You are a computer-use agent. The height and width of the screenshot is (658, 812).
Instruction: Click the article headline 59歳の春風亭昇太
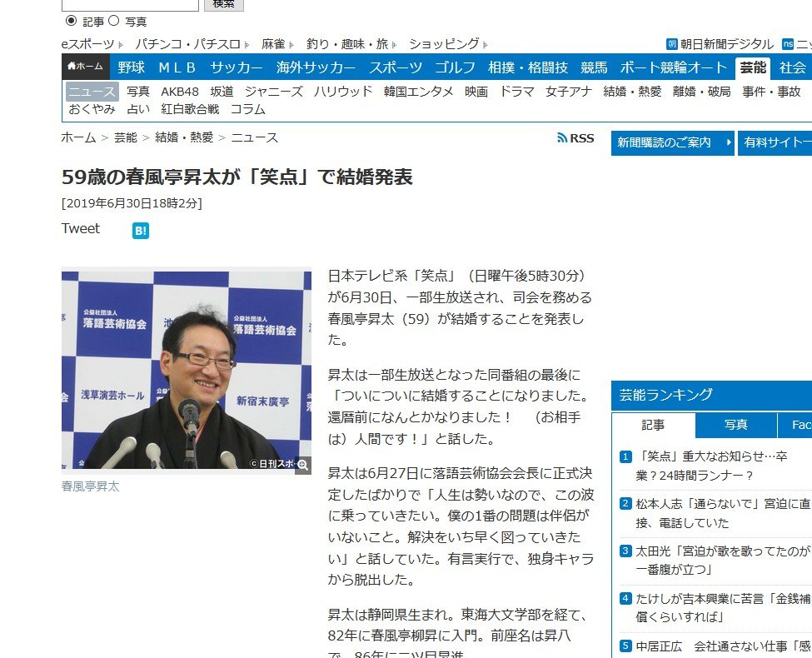point(237,177)
